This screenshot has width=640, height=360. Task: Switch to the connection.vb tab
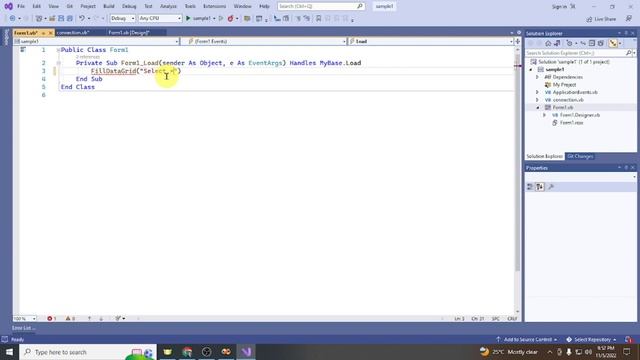[x=73, y=33]
